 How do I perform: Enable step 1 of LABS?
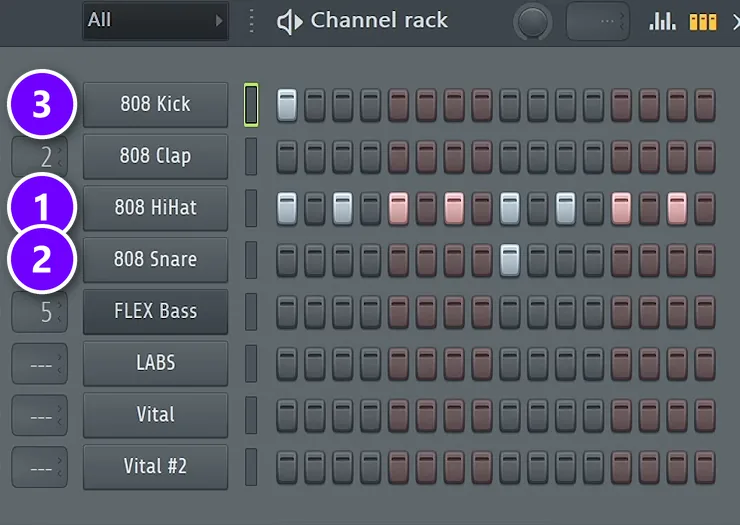coord(287,364)
